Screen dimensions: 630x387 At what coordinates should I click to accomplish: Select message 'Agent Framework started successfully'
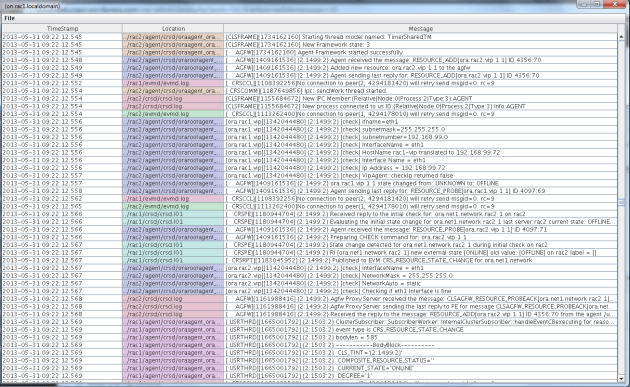click(420, 52)
